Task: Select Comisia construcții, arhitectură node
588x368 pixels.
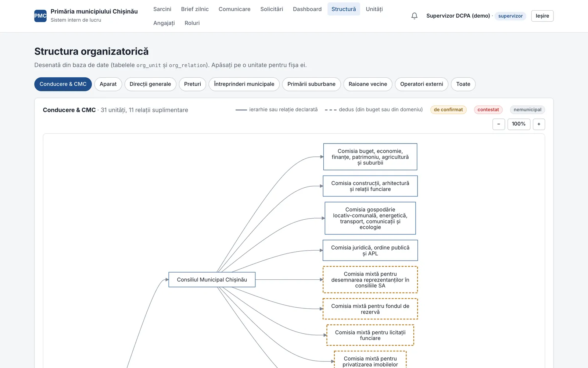Action: pyautogui.click(x=370, y=186)
